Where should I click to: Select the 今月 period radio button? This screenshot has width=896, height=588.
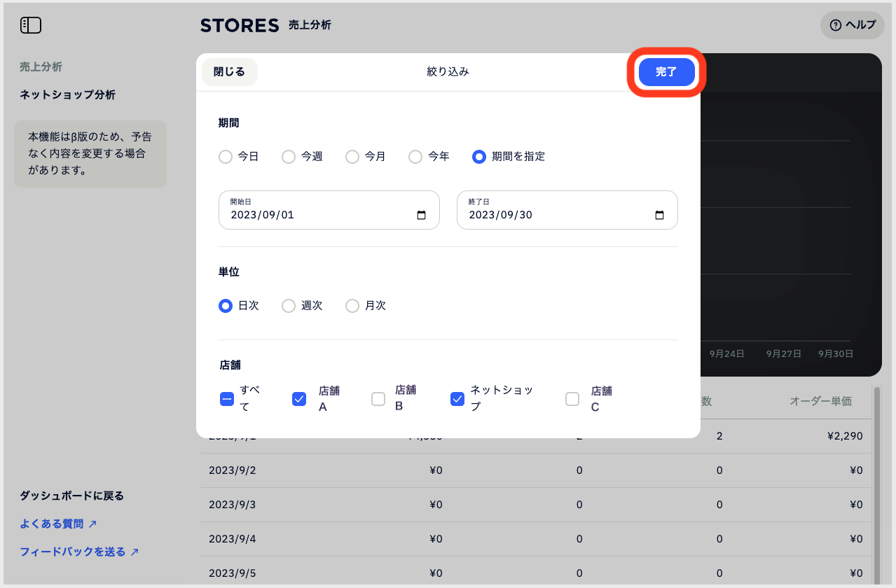(x=352, y=157)
